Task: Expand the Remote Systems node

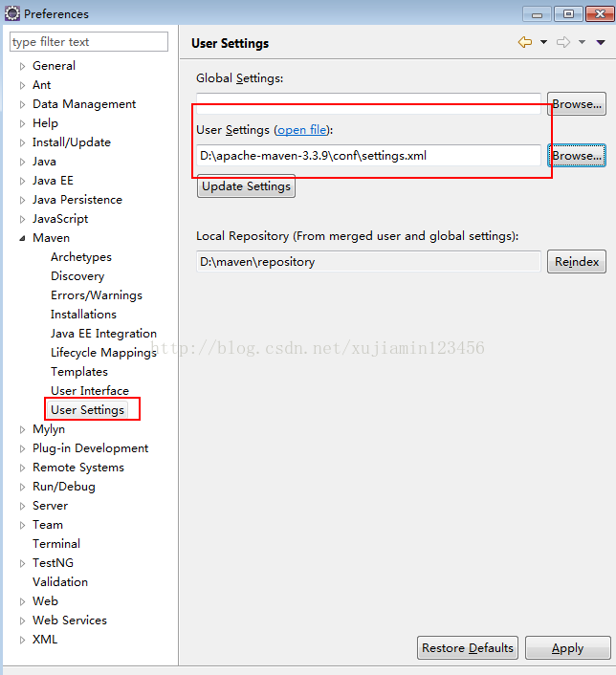Action: tap(22, 468)
